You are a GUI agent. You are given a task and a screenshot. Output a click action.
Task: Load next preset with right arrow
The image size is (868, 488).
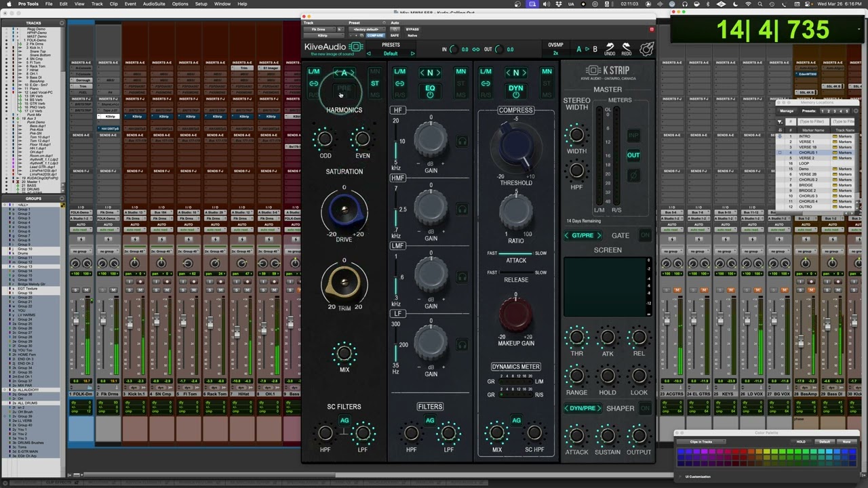coord(412,54)
